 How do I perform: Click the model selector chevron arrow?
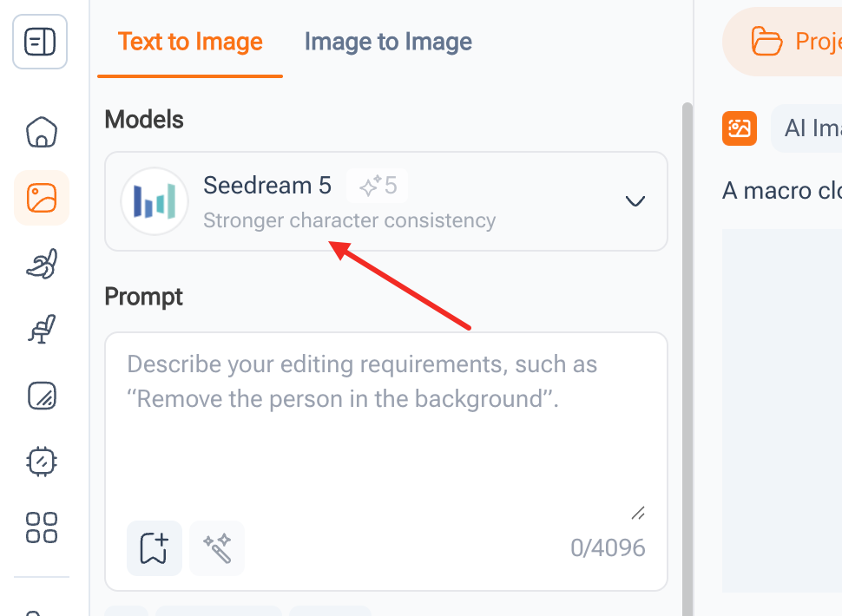point(635,201)
